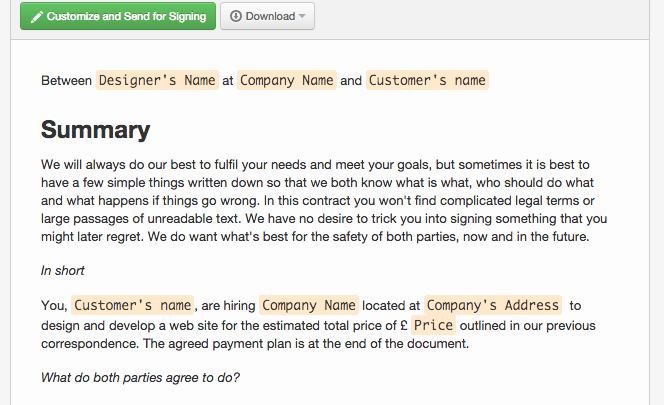Image resolution: width=664 pixels, height=405 pixels.
Task: Click the download circle arrow icon
Action: pyautogui.click(x=236, y=16)
